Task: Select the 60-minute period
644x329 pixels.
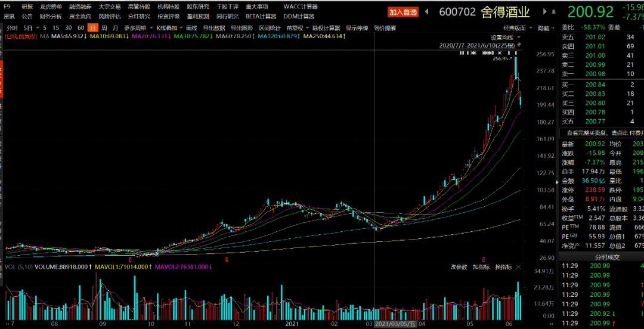Action: (81, 29)
